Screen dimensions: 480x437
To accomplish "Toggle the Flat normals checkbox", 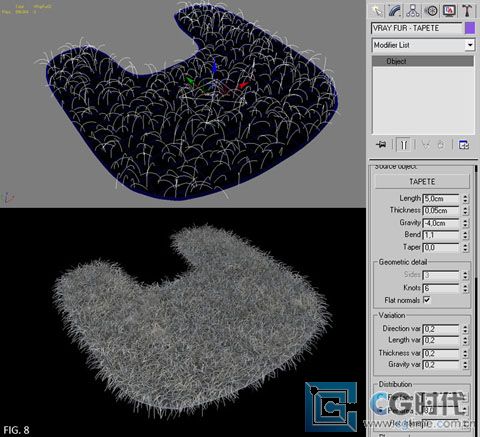I will coord(427,300).
